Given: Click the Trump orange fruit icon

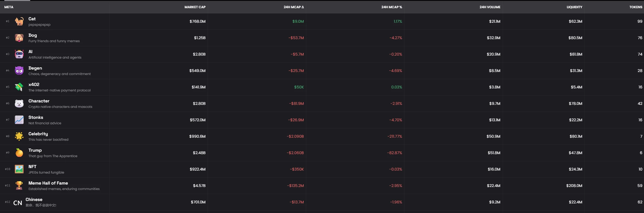Looking at the screenshot, I should [x=19, y=153].
